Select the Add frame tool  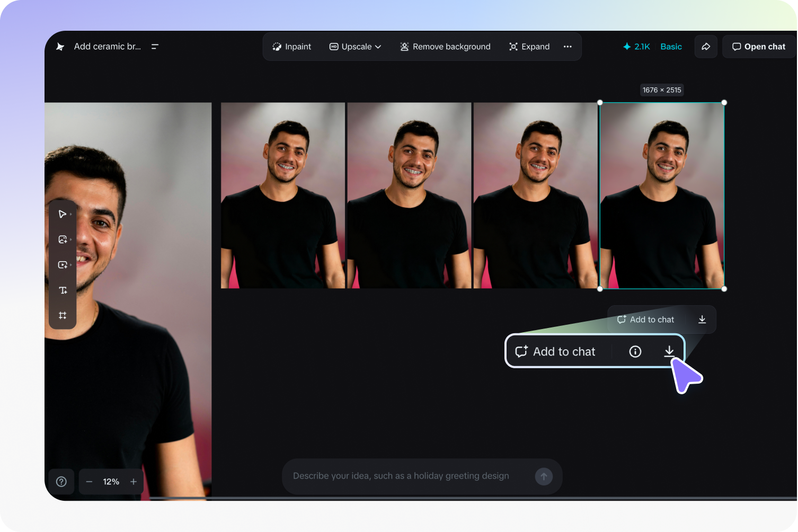(63, 315)
